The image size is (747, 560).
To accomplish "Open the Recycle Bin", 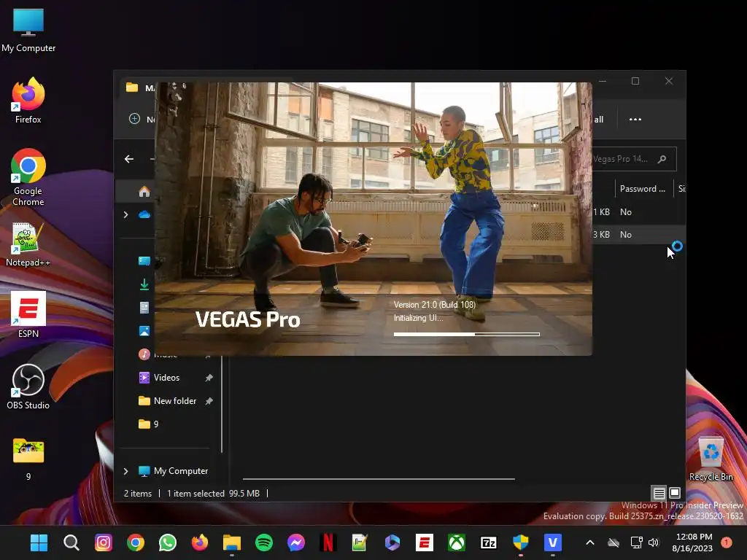I will [711, 459].
